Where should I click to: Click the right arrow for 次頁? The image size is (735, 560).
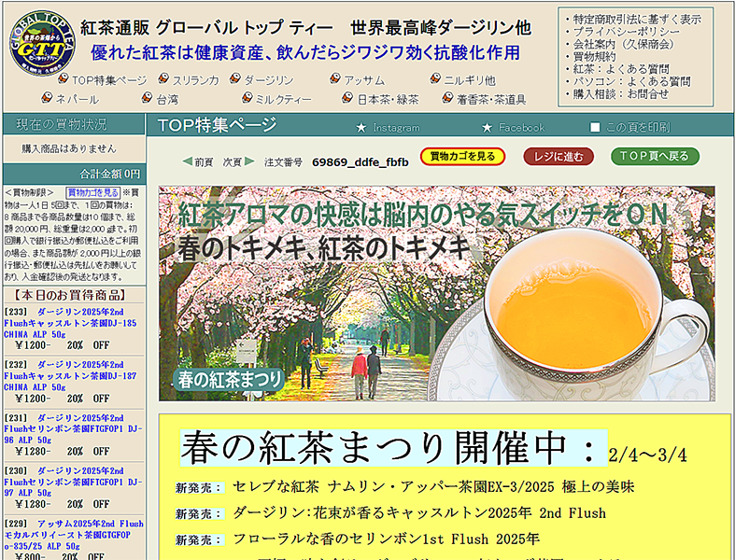click(250, 161)
